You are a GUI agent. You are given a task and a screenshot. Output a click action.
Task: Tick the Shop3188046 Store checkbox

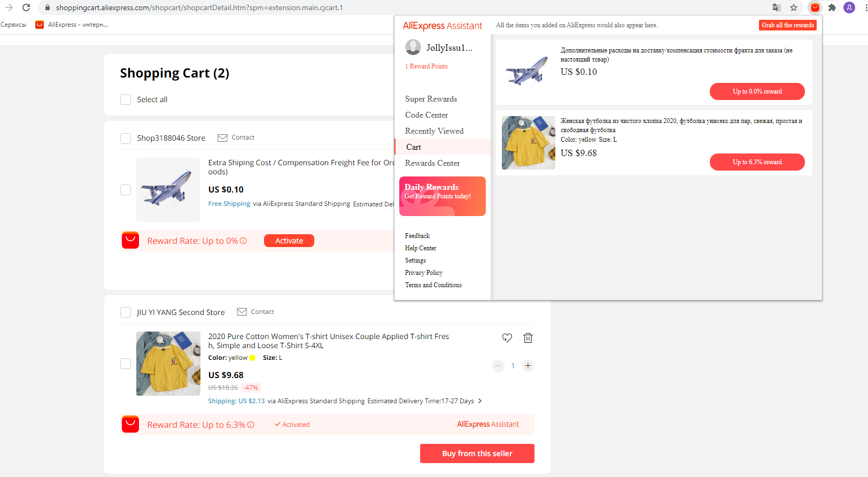pyautogui.click(x=126, y=139)
